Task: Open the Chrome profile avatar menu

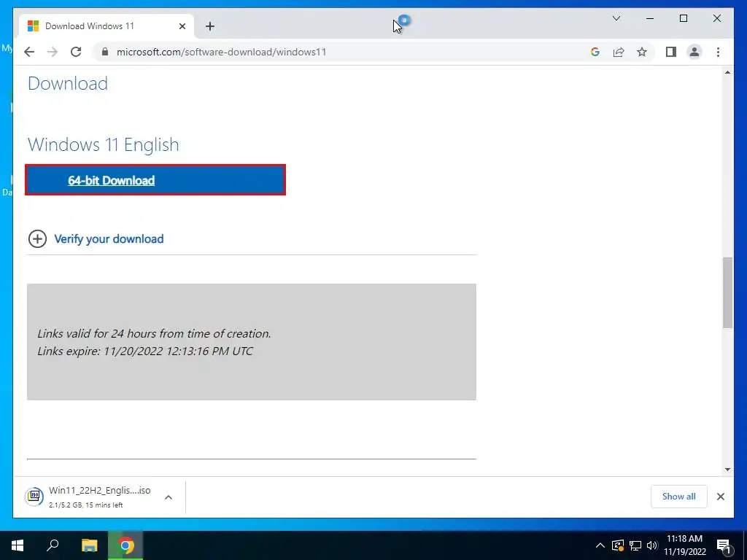Action: point(694,52)
